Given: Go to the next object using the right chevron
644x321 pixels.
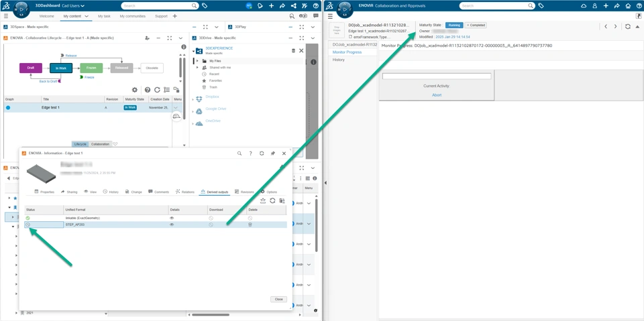Looking at the screenshot, I should coord(615,26).
